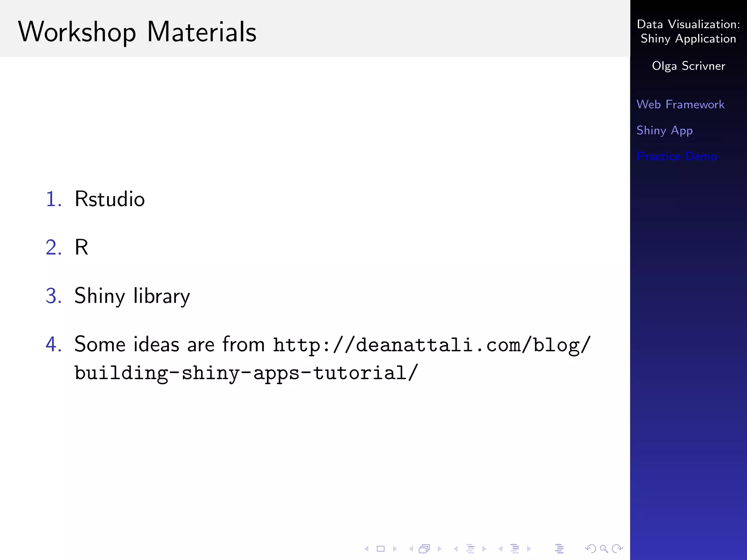Click the subsection navigation lines icon

tap(470, 549)
